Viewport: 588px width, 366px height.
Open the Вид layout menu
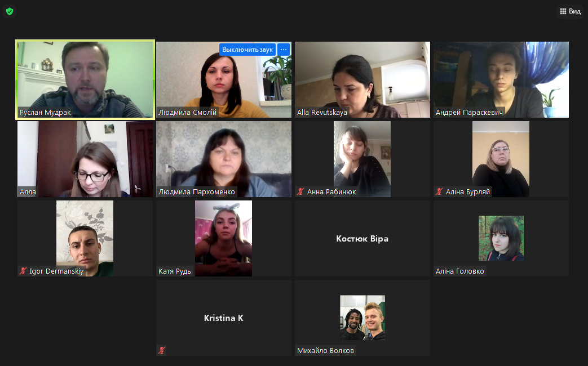pyautogui.click(x=570, y=11)
